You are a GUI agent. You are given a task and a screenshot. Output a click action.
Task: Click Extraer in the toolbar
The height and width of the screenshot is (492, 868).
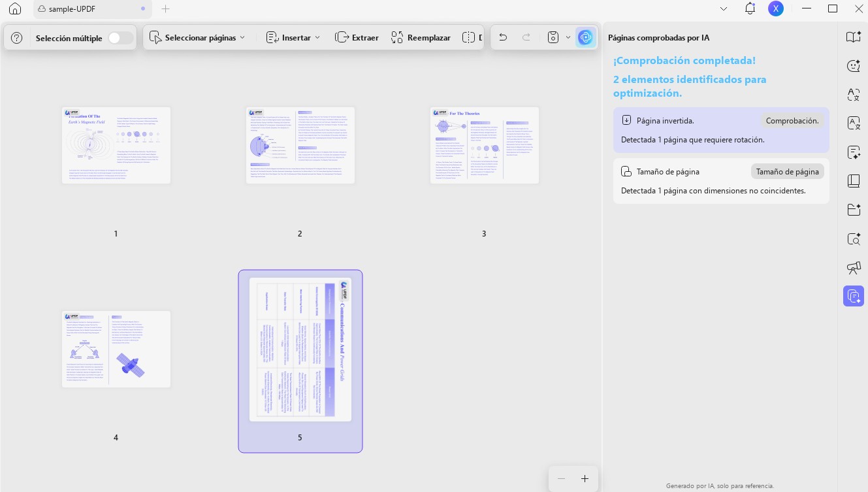pos(357,37)
